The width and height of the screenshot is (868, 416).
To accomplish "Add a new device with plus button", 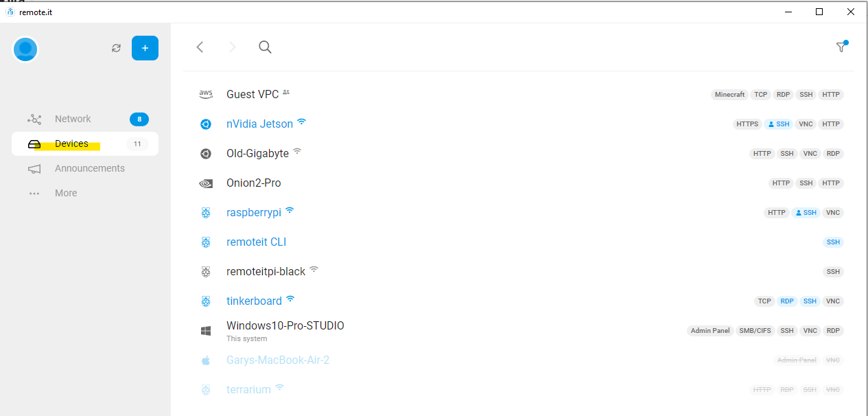I will (x=145, y=48).
